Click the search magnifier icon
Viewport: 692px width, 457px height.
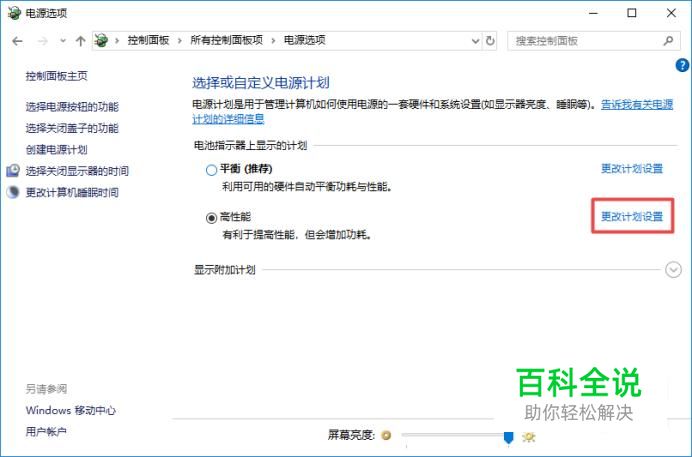(x=668, y=41)
